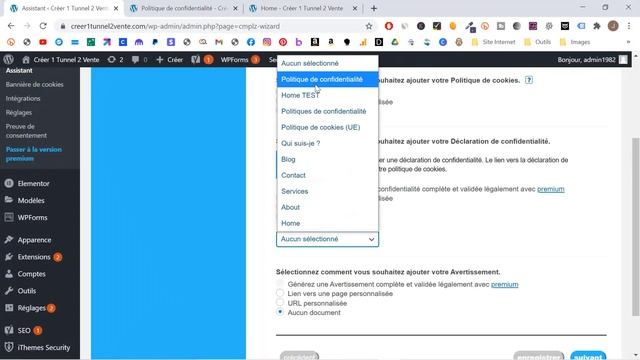This screenshot has width=640, height=360.
Task: Open the Gmail bookmark
Action: (x=219, y=42)
